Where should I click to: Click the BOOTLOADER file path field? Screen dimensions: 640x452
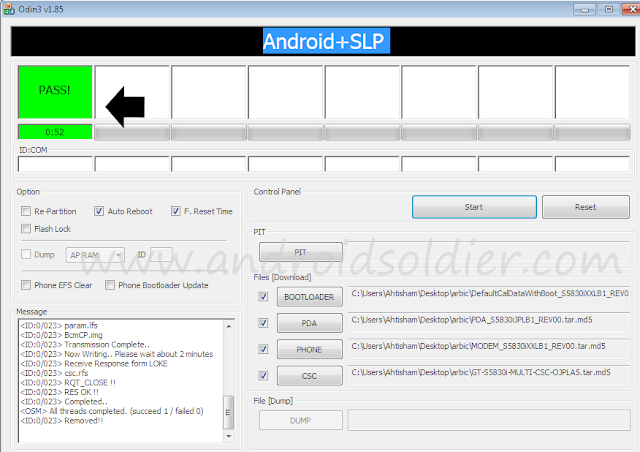tap(489, 297)
